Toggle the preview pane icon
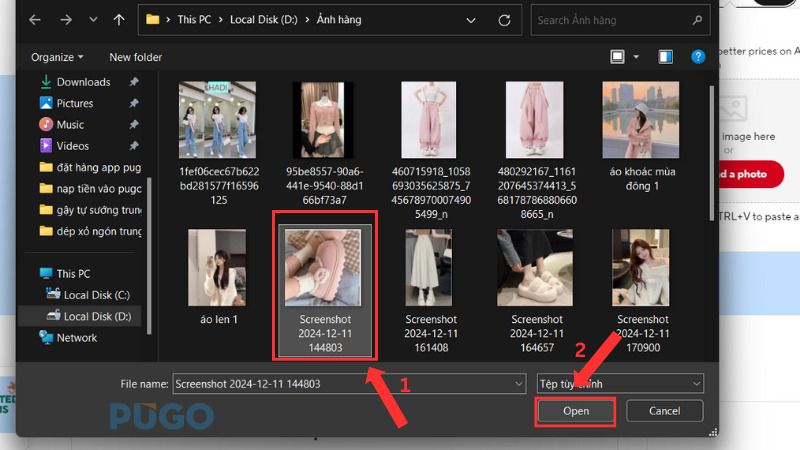The height and width of the screenshot is (450, 800). tap(667, 56)
